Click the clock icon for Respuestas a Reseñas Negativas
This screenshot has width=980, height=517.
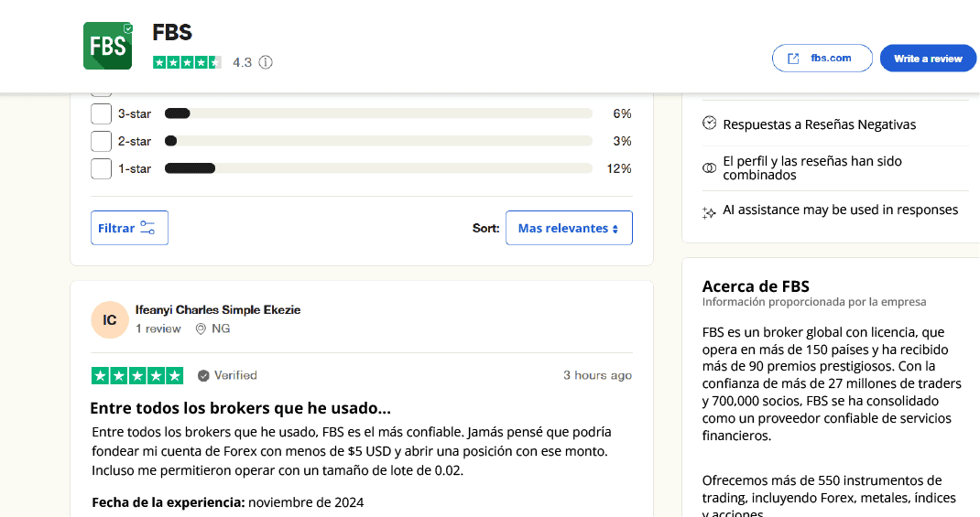pyautogui.click(x=709, y=124)
